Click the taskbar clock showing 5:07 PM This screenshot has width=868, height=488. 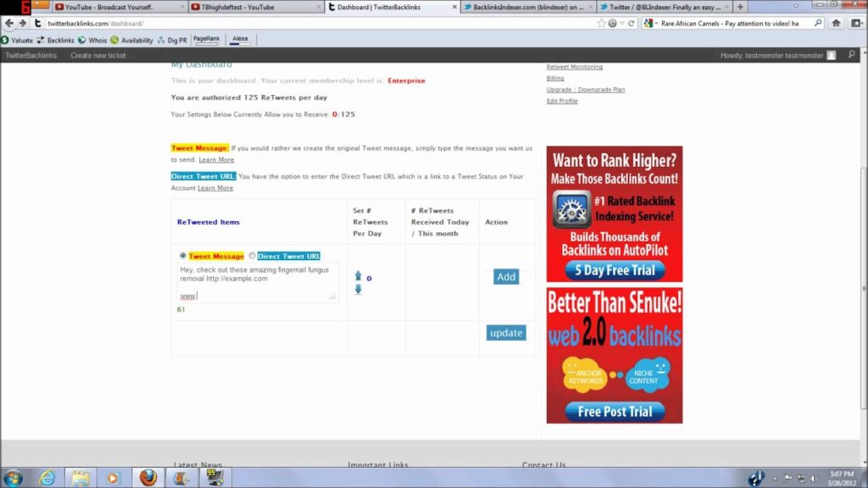[x=842, y=478]
